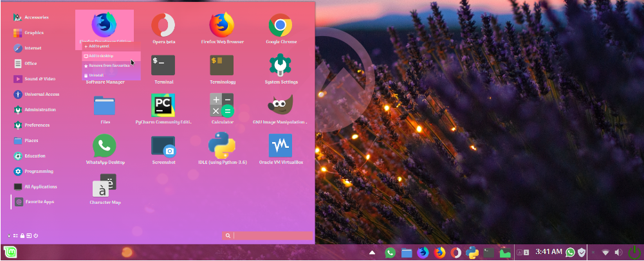Select the Preferences category
The width and height of the screenshot is (644, 261).
click(x=32, y=125)
